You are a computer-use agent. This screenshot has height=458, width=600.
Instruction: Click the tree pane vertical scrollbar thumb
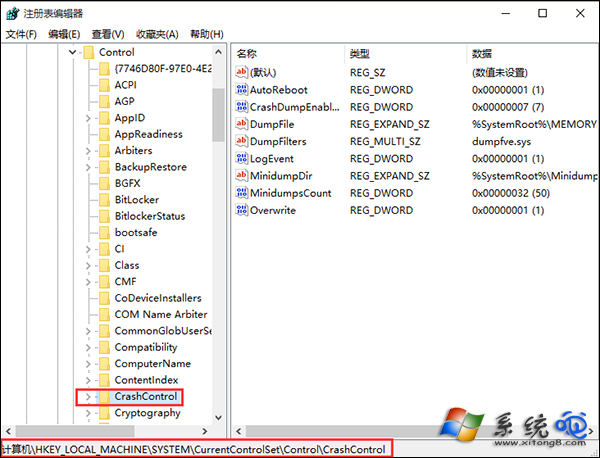click(x=218, y=115)
